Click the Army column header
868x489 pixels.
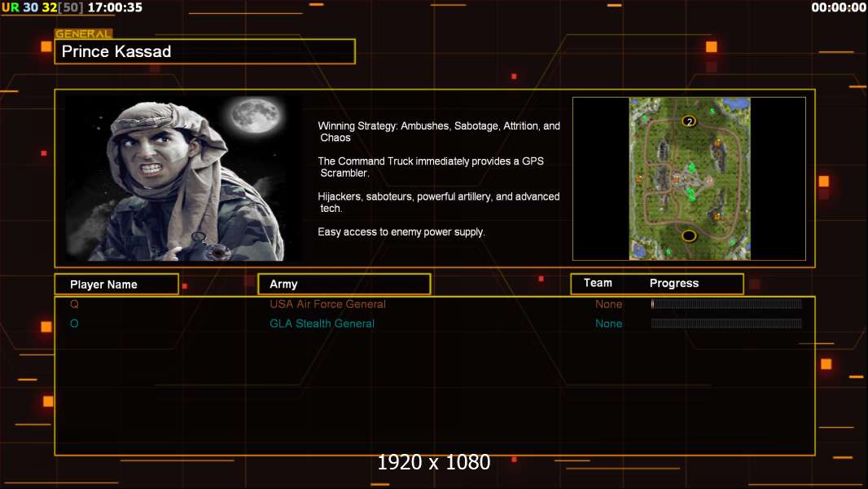point(344,284)
